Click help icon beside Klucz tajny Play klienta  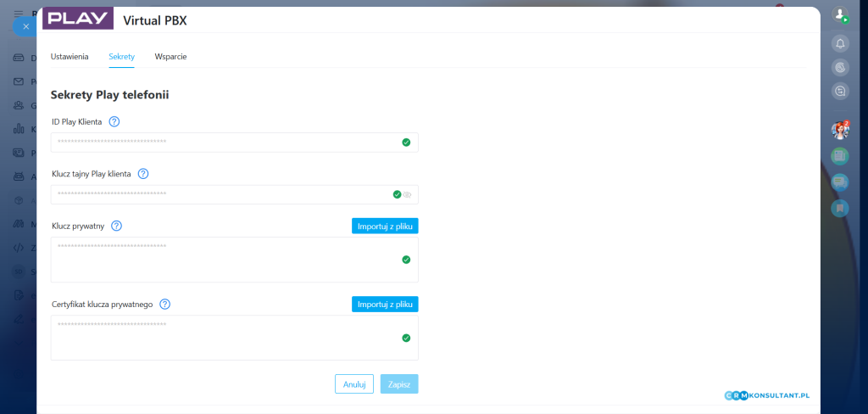(143, 174)
